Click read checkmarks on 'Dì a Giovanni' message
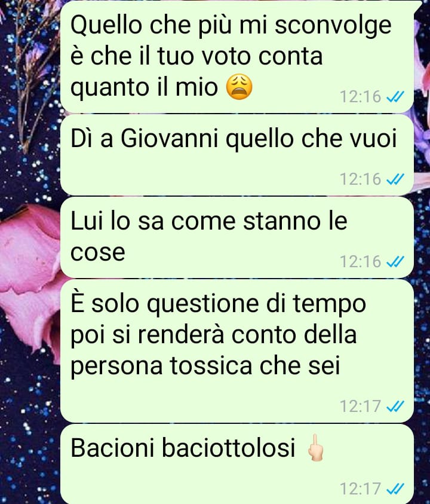Viewport: 430px width, 504px height. (395, 179)
